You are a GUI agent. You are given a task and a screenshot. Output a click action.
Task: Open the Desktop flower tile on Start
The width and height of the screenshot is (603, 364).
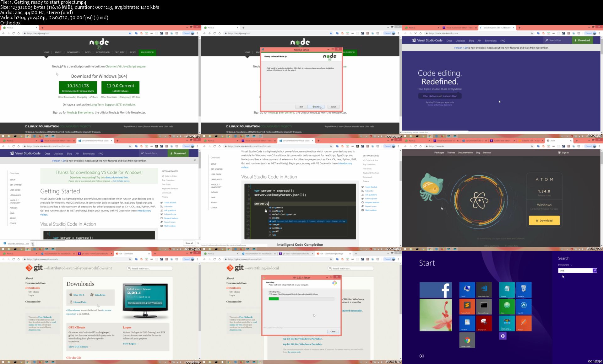tap(436, 315)
